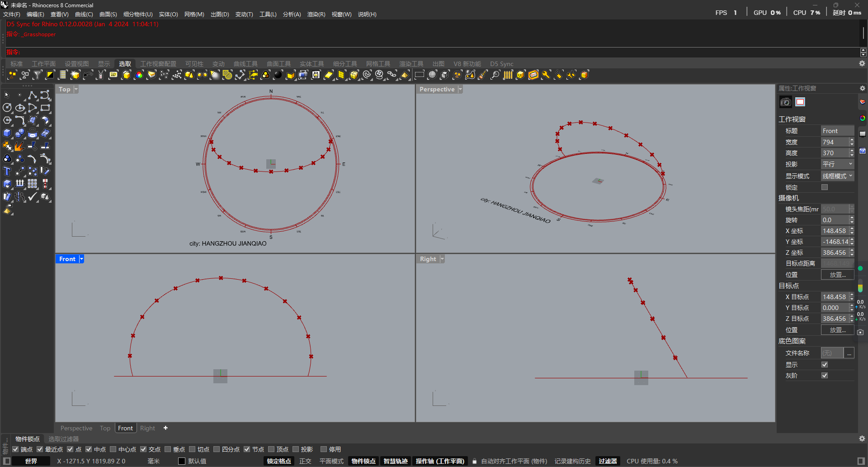Select the arrow pointer tool
Screen dimensions: 868x467
[x=7, y=95]
